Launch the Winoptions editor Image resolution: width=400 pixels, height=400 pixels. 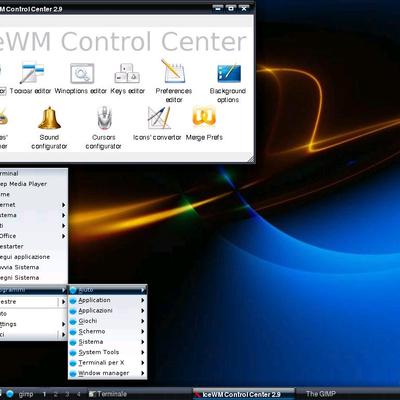tap(82, 73)
